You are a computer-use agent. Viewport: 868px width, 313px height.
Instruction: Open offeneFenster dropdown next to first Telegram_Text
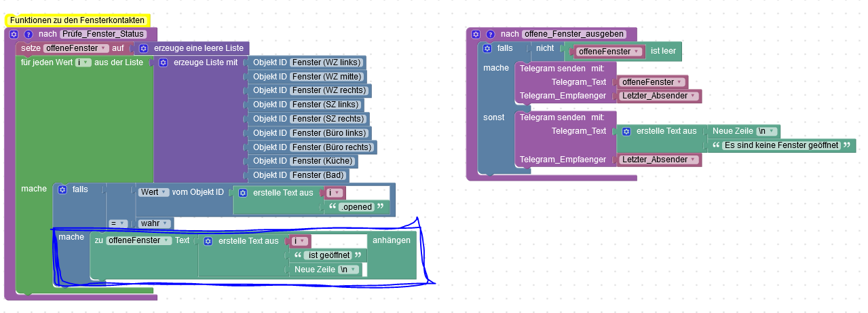click(652, 82)
